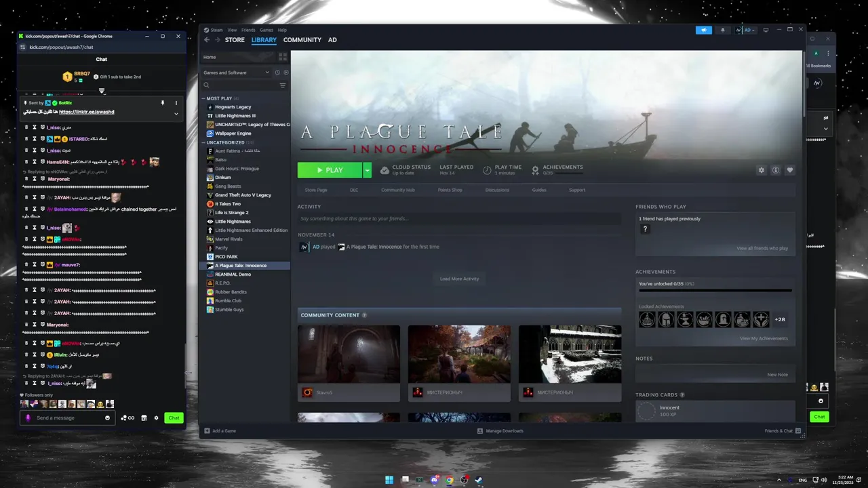
Task: Open the Steam notifications bell
Action: pyautogui.click(x=722, y=30)
